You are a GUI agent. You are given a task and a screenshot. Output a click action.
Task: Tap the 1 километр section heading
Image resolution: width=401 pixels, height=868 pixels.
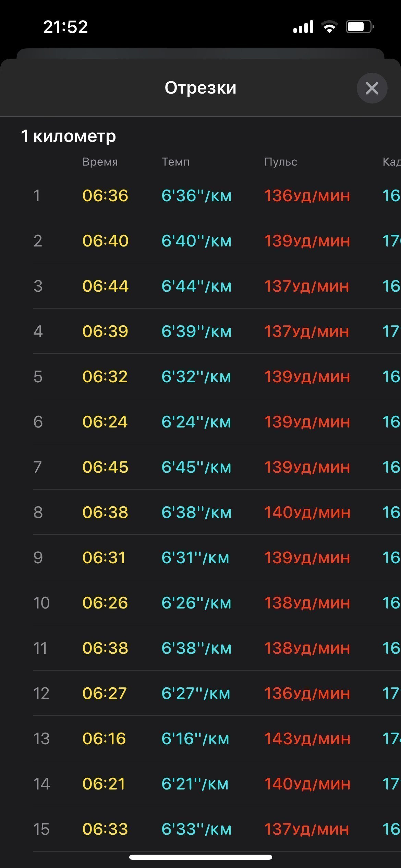69,136
